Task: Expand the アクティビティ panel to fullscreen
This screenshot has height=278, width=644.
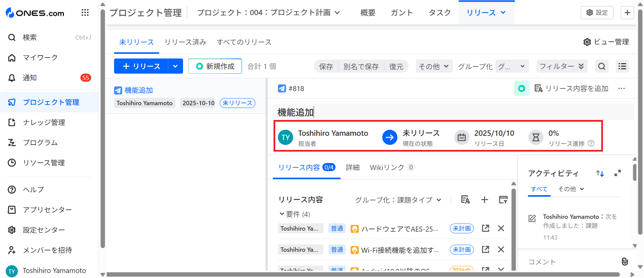Action: [x=617, y=173]
